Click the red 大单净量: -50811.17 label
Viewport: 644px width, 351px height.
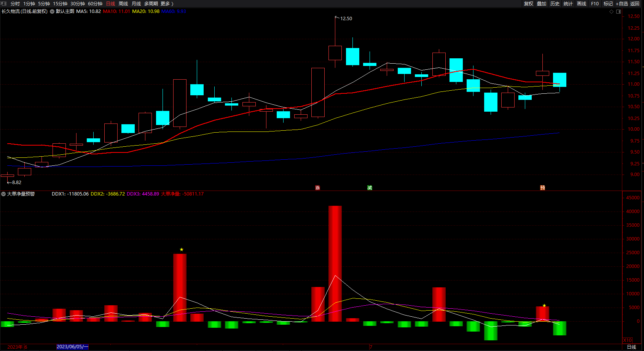coord(182,194)
